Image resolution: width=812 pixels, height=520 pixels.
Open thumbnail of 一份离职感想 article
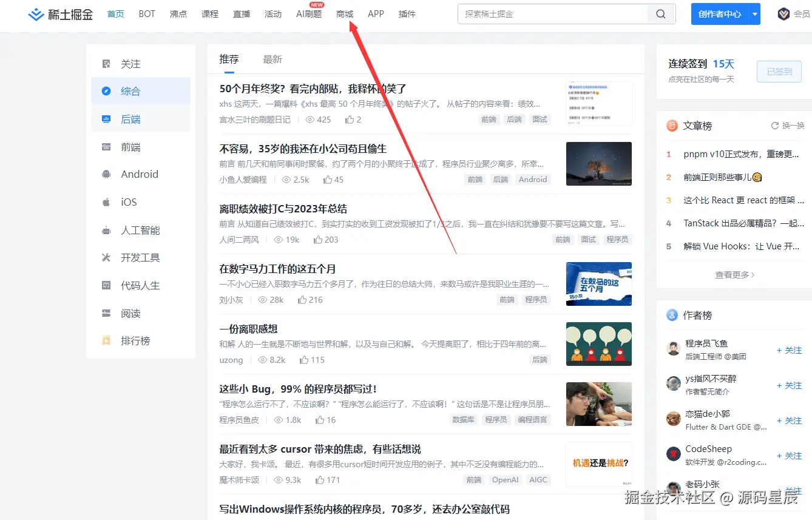point(599,344)
